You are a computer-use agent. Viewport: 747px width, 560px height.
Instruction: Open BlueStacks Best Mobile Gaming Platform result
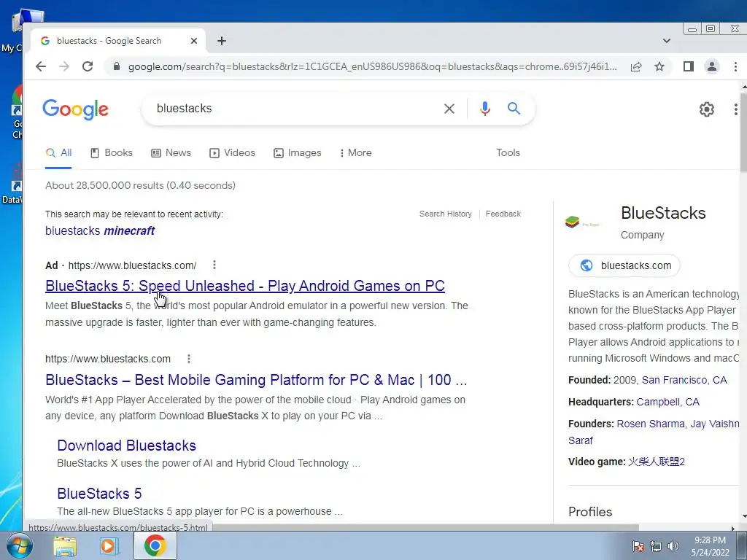[x=256, y=380]
